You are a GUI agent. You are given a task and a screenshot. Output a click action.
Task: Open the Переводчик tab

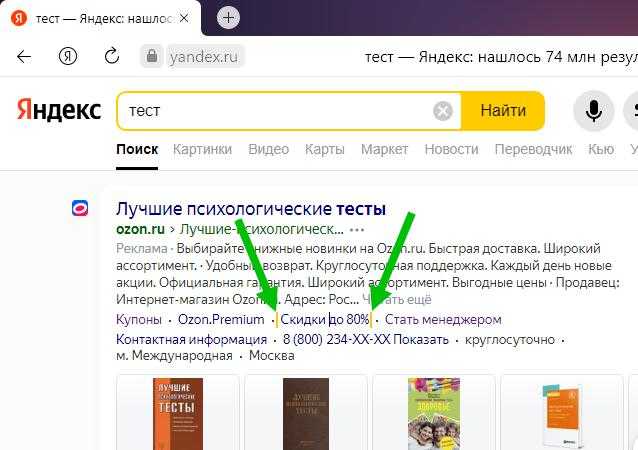(533, 149)
